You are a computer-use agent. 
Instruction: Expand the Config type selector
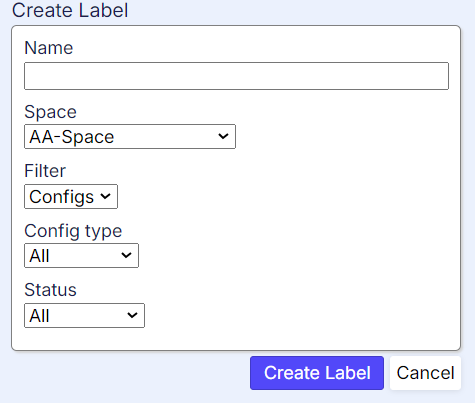tap(81, 255)
